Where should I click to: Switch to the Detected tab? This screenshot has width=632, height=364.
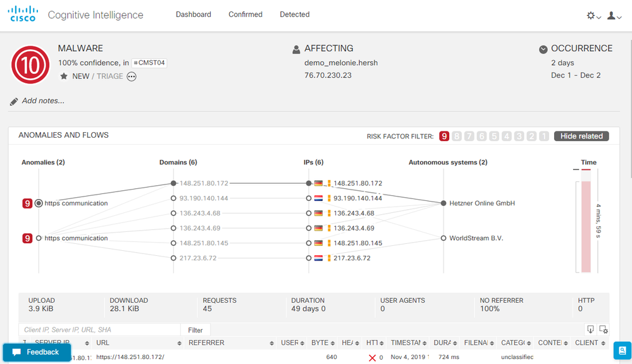[295, 15]
